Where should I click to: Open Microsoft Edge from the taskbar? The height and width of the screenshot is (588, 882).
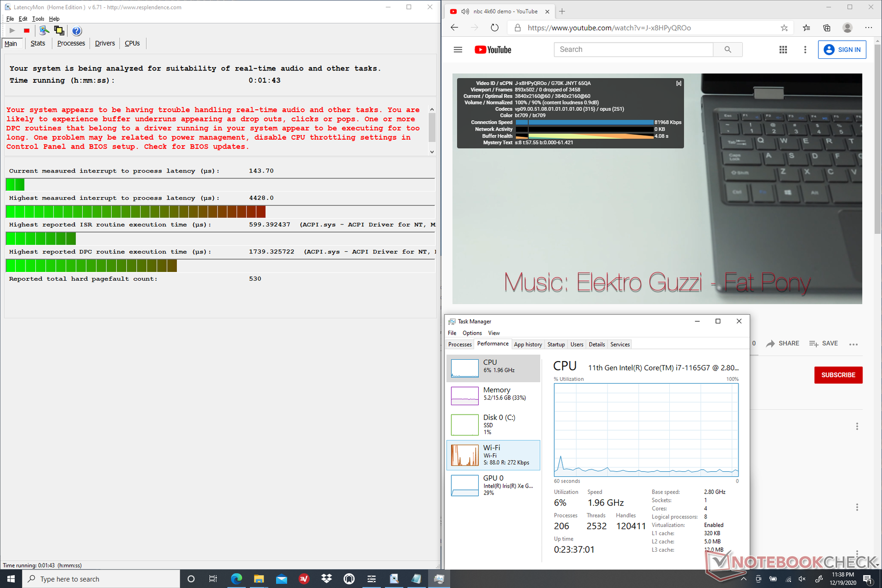236,579
